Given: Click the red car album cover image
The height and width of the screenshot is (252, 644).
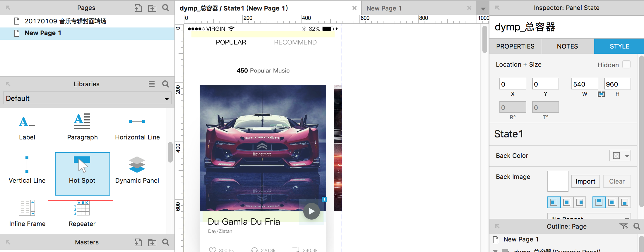Looking at the screenshot, I should click(x=263, y=148).
